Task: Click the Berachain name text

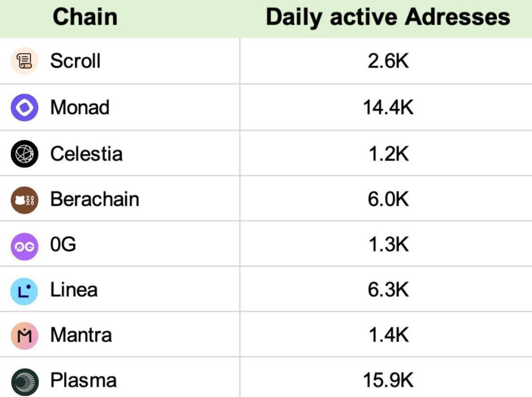Action: [x=94, y=199]
